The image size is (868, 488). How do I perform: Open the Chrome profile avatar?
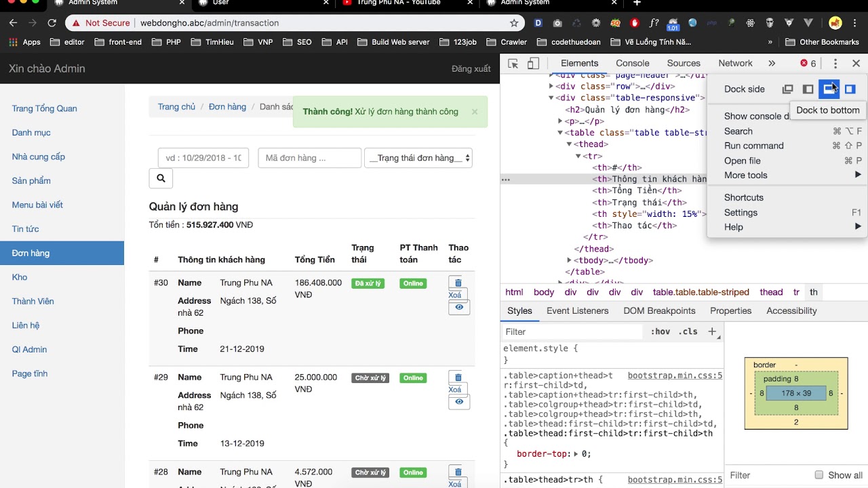[x=835, y=23]
